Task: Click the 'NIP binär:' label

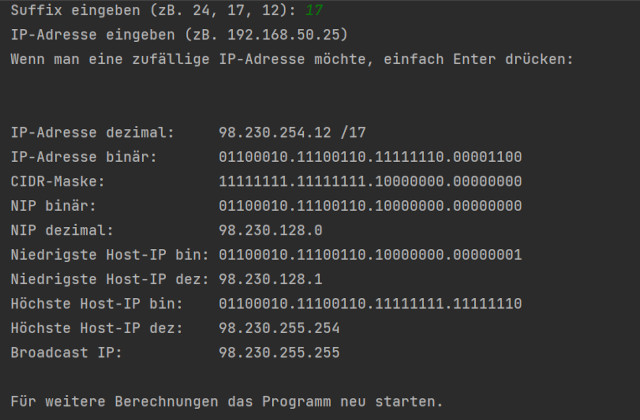Action: point(54,206)
